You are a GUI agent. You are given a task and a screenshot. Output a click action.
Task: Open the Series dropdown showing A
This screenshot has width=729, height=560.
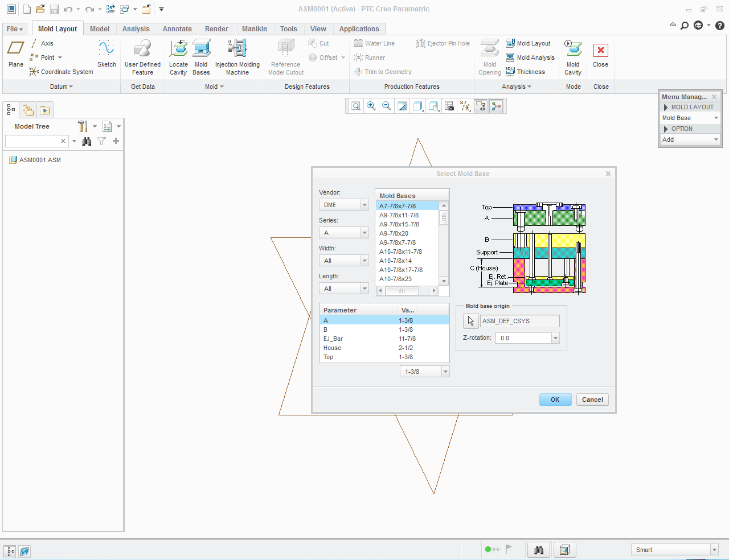click(344, 233)
